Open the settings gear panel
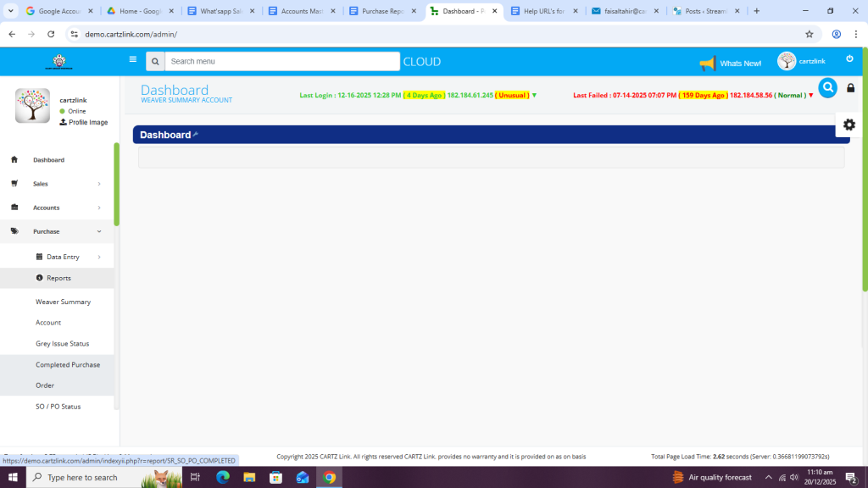The width and height of the screenshot is (868, 488). click(849, 125)
